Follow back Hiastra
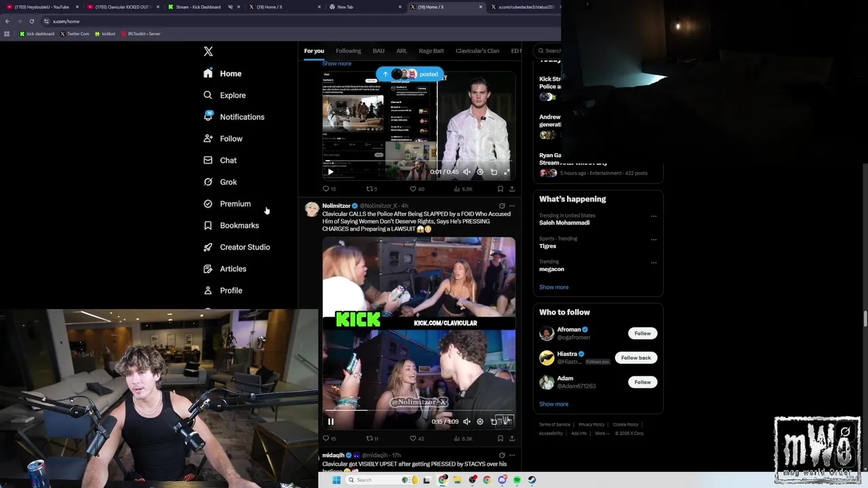 (x=635, y=358)
